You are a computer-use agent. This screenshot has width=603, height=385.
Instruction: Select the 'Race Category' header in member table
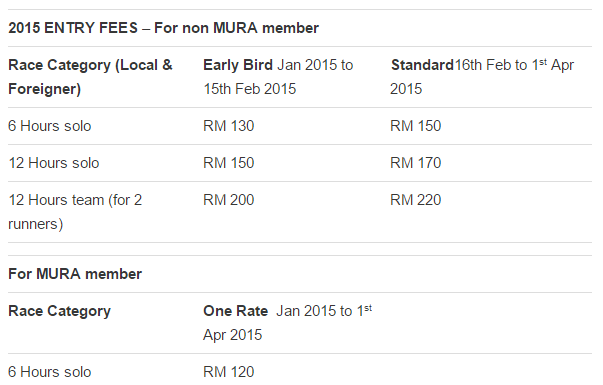pyautogui.click(x=60, y=311)
